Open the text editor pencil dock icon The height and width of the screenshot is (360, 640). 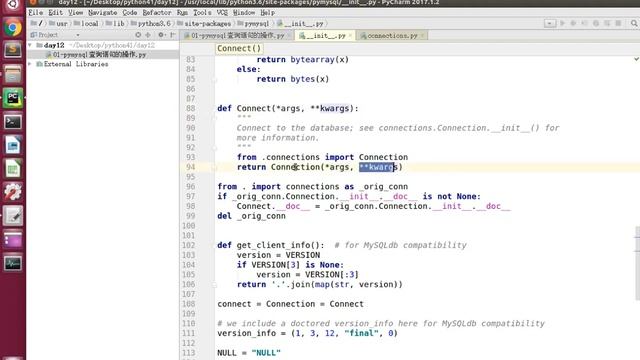13,216
